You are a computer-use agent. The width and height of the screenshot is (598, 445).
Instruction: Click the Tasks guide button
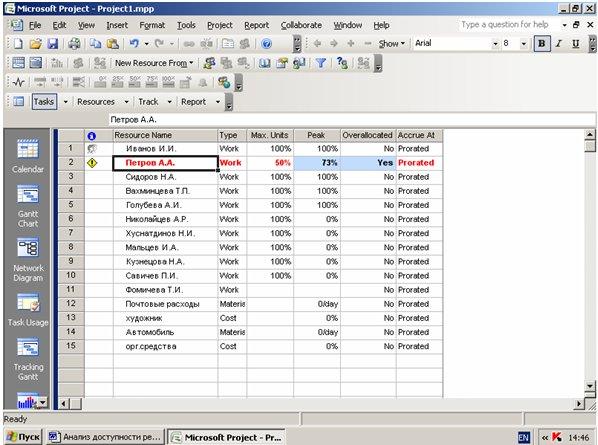44,102
